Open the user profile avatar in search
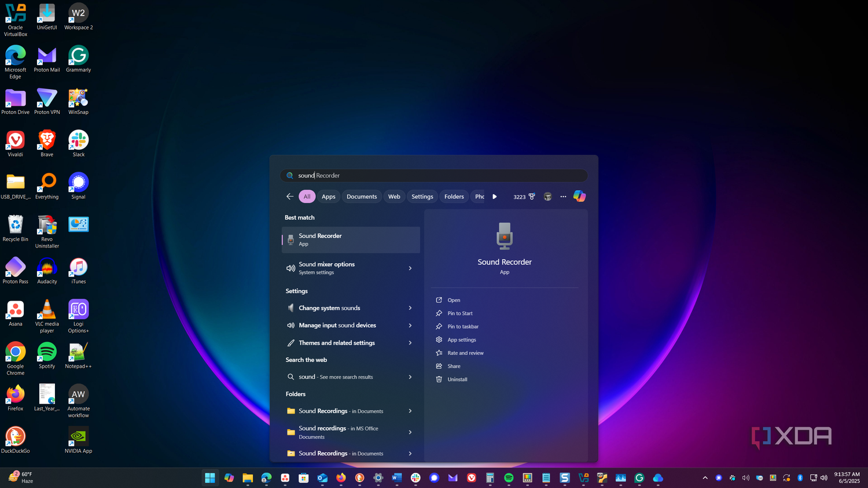The width and height of the screenshot is (868, 488). [x=547, y=197]
